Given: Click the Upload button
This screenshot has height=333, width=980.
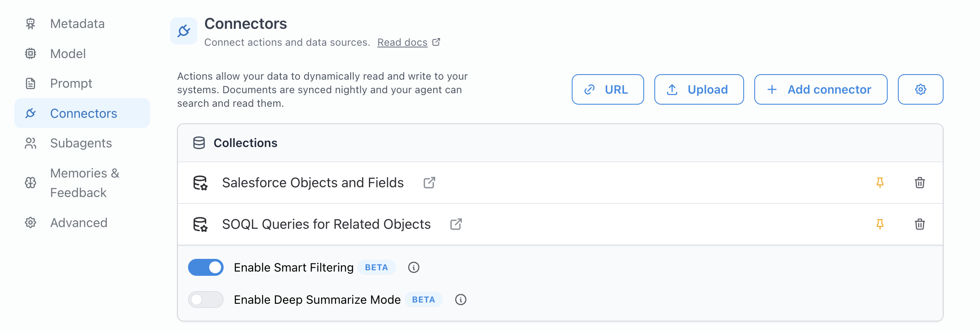Looking at the screenshot, I should [698, 89].
